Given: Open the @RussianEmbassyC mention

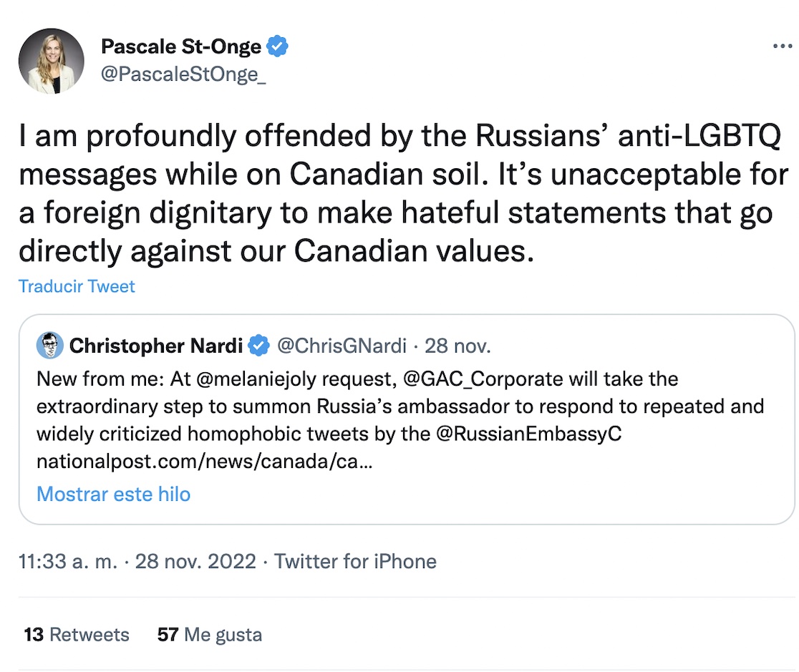Looking at the screenshot, I should click(528, 434).
